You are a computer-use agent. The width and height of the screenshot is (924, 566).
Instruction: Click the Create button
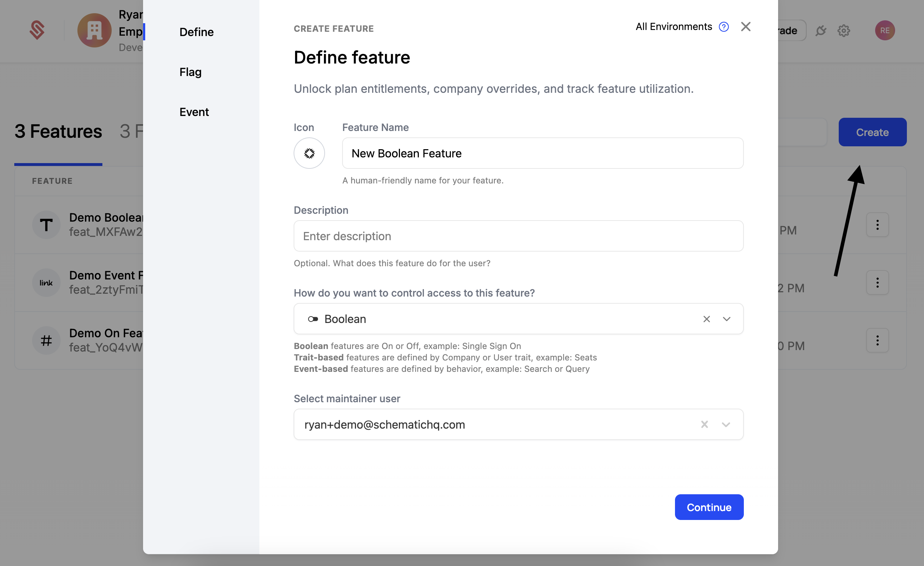[872, 132]
